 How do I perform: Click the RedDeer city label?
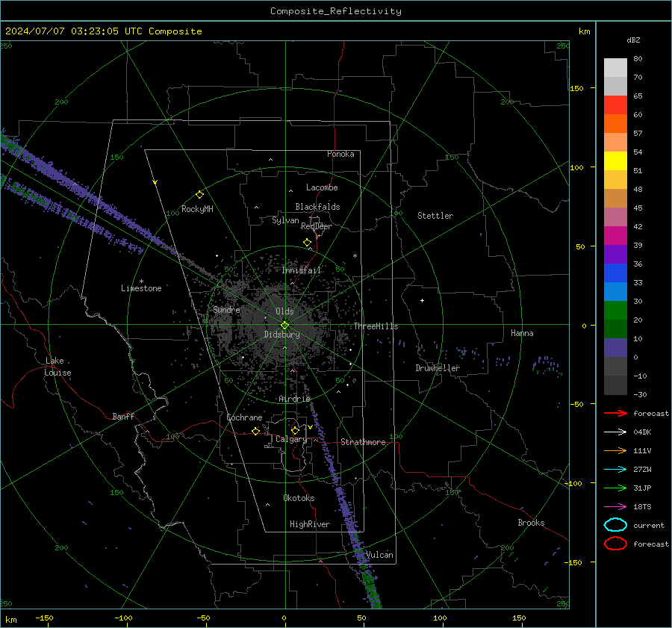point(317,226)
